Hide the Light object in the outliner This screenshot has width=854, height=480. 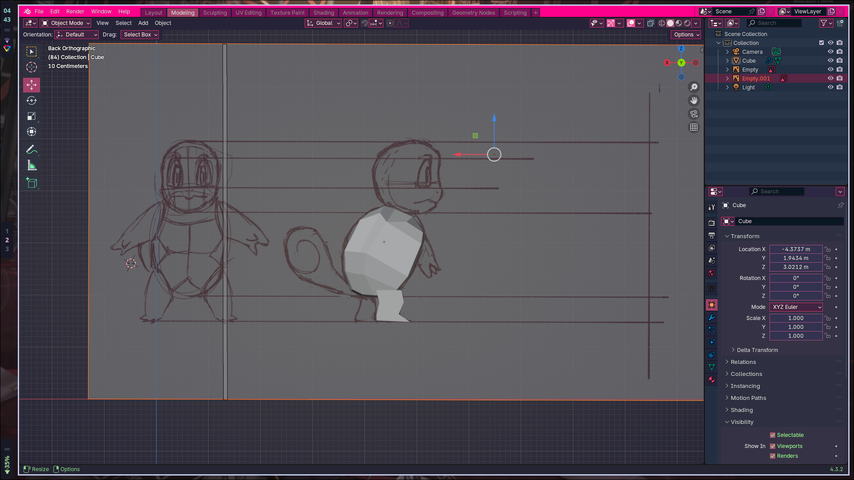pos(831,87)
